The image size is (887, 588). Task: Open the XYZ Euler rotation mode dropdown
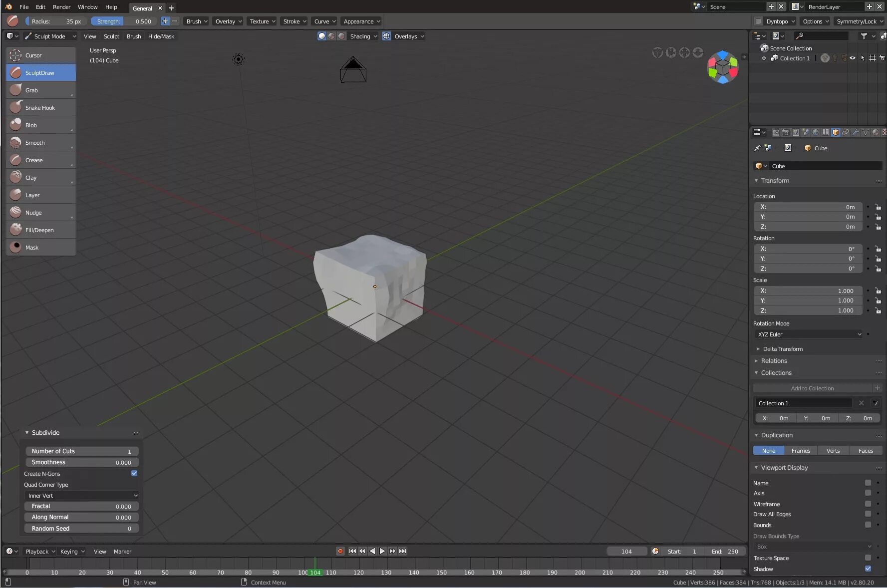click(x=809, y=334)
